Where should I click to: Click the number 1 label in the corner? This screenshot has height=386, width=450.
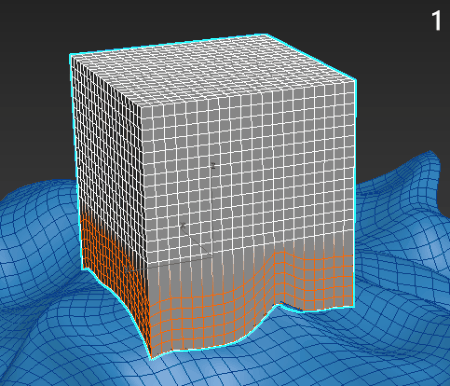tap(436, 20)
